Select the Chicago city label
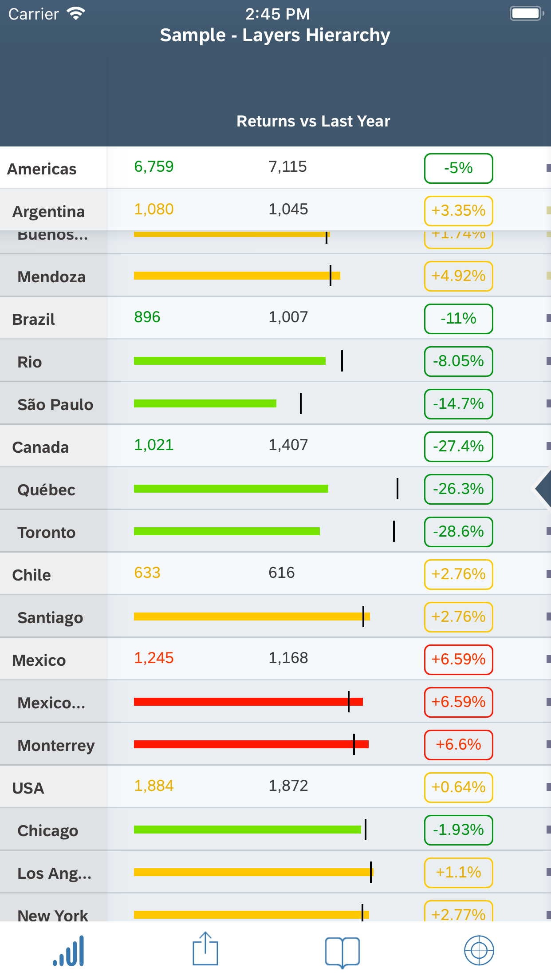 (48, 831)
